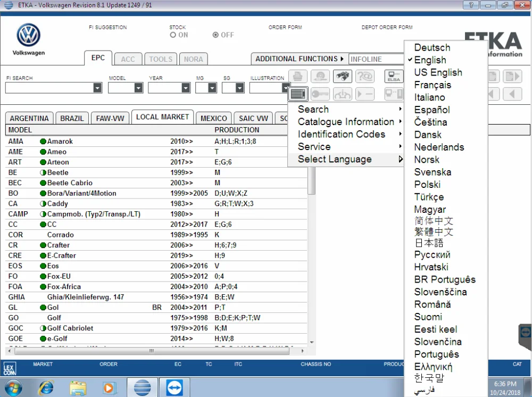Screen dimensions: 532x397
Task: Click the print icon in toolbar
Action: coord(297,76)
